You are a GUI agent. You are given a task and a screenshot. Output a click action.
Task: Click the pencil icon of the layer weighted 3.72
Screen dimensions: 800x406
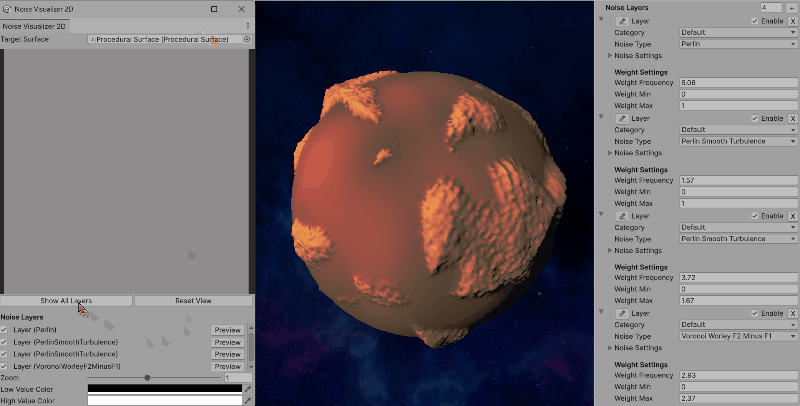point(621,216)
